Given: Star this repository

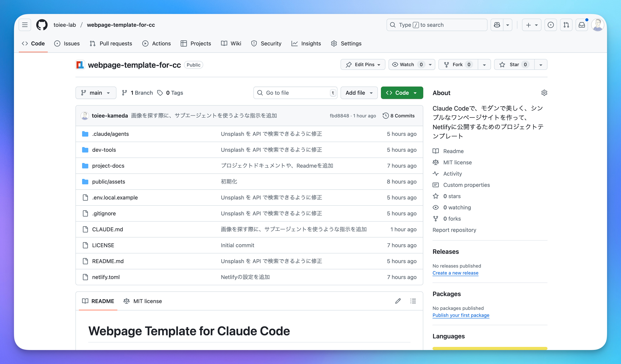Looking at the screenshot, I should [x=514, y=65].
